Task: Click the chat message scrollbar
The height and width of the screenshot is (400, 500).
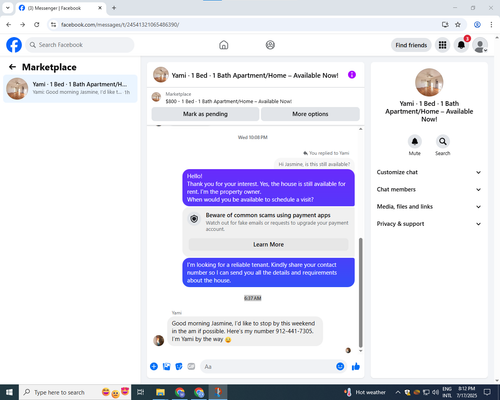Action: tap(360, 293)
